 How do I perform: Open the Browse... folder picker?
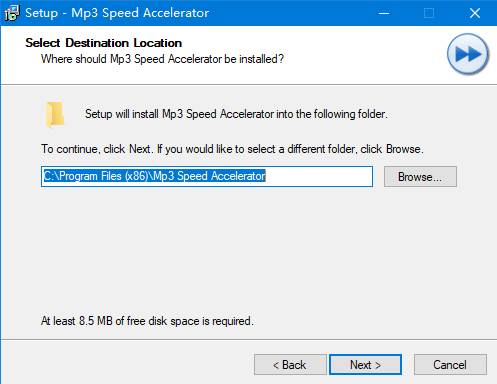420,177
